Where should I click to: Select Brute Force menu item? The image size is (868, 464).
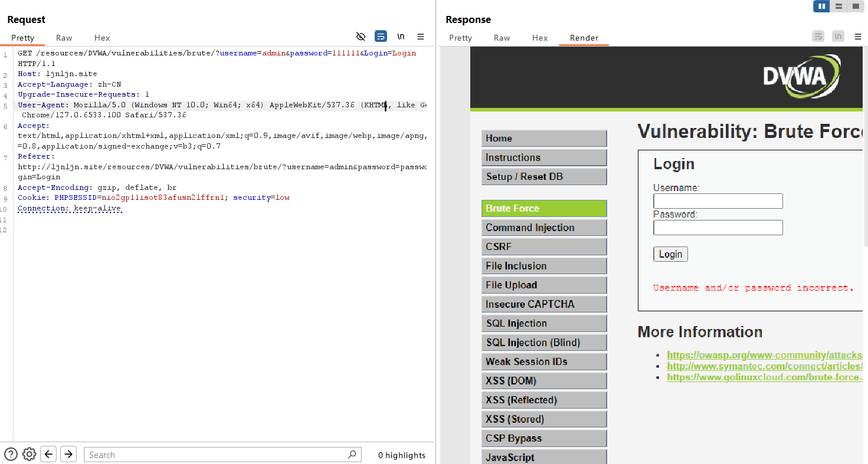point(544,208)
